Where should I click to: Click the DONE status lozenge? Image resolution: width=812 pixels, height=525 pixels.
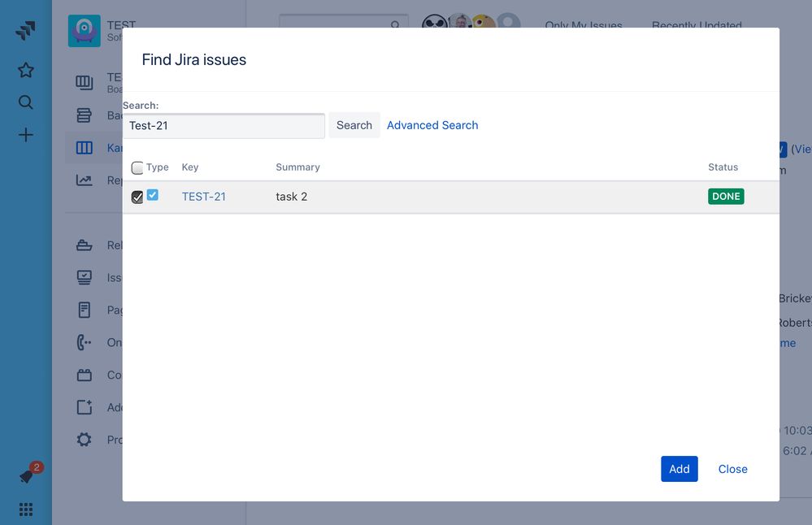tap(726, 196)
